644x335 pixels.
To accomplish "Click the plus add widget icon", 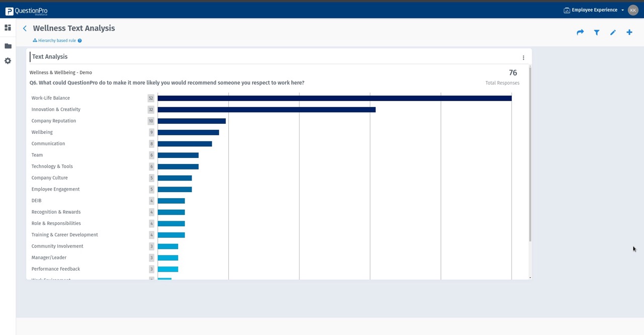I will pos(629,32).
